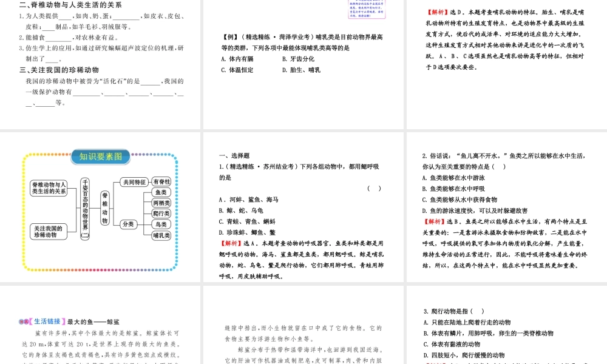Viewport: 607px width, 364px height.
Task: Click question 2 about 鱼儿离不开水
Action: (x=504, y=161)
